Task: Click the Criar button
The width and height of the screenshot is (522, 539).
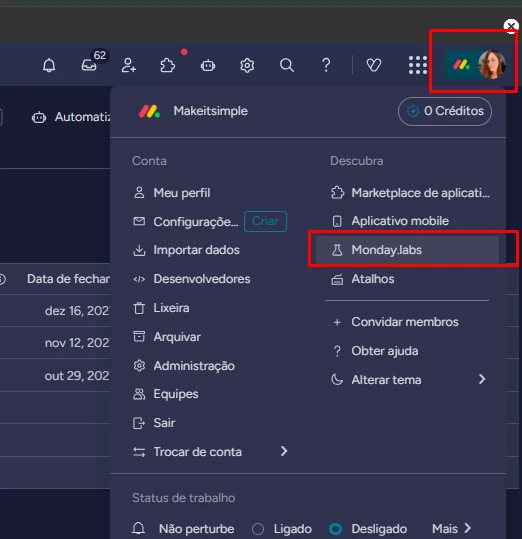Action: click(x=265, y=221)
